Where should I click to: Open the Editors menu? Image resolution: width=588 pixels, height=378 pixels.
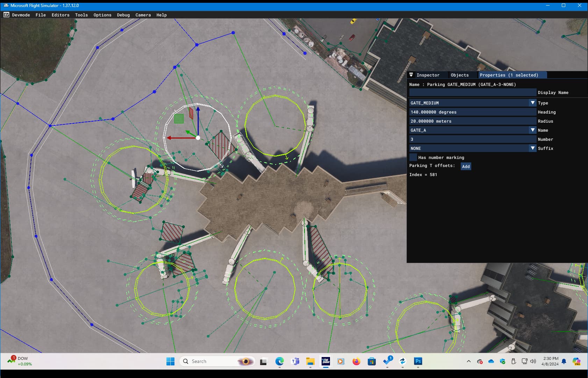(60, 15)
